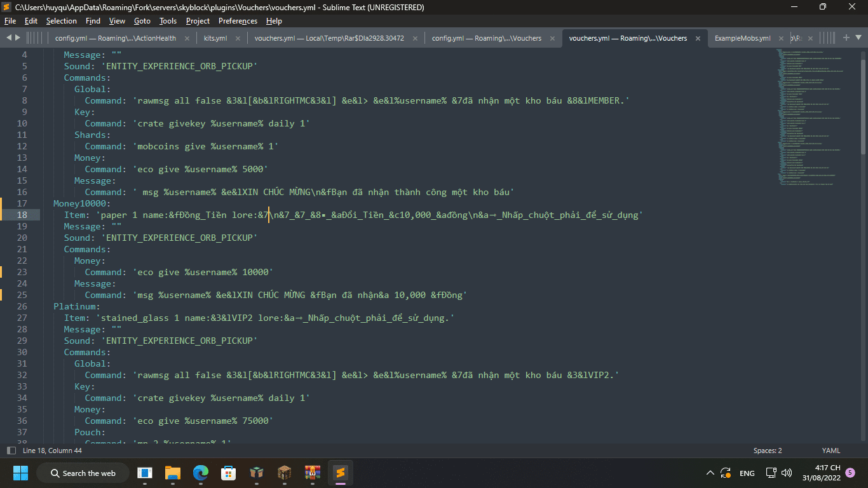Open the Help menu
The height and width of the screenshot is (488, 868).
click(274, 21)
